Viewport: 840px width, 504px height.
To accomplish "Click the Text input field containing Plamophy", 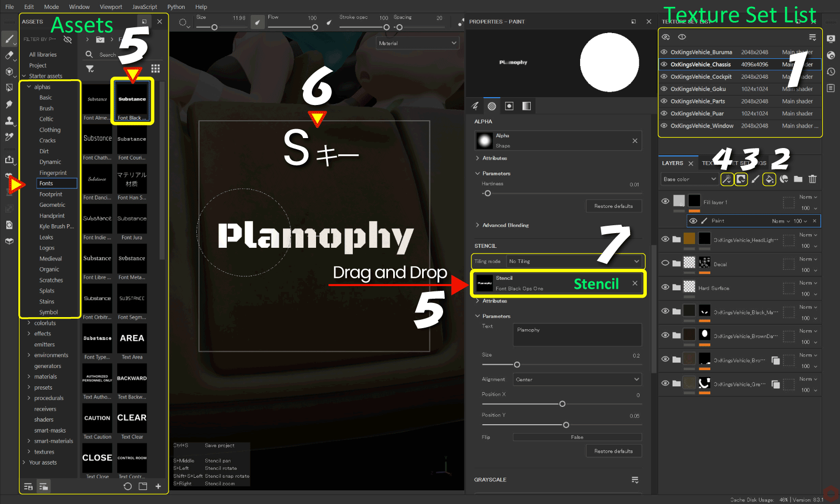I will coord(577,334).
